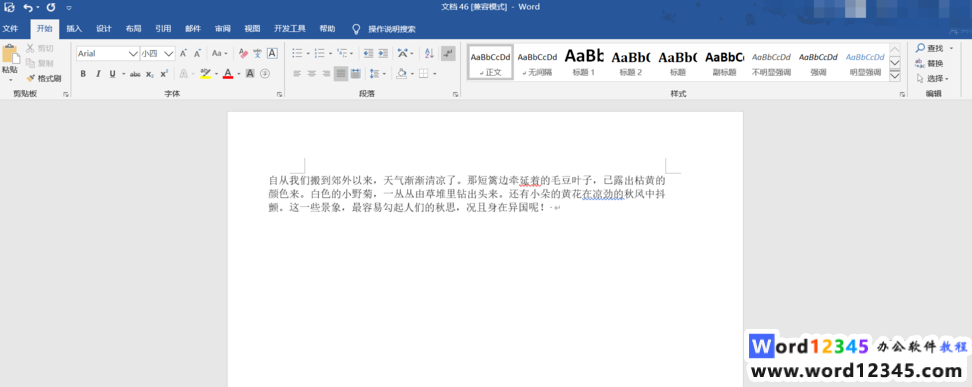Toggle underline formatting
The height and width of the screenshot is (387, 972).
(112, 74)
